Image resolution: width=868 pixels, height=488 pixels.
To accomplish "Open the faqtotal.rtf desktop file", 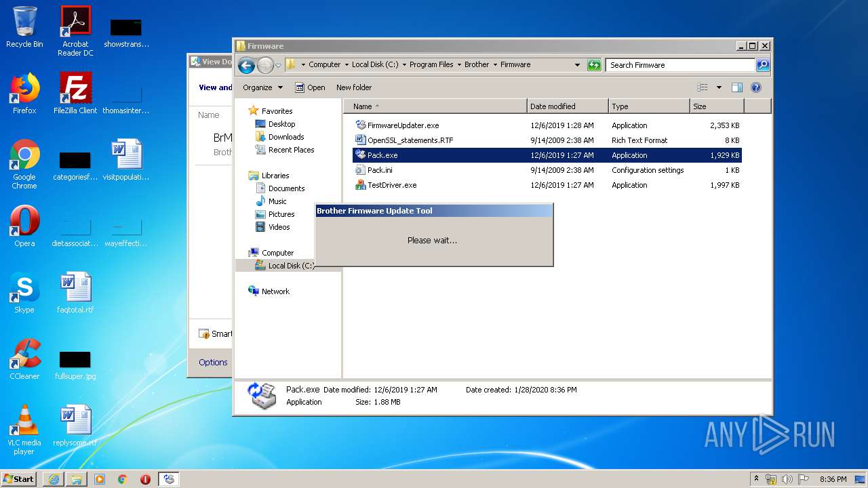I will [75, 293].
